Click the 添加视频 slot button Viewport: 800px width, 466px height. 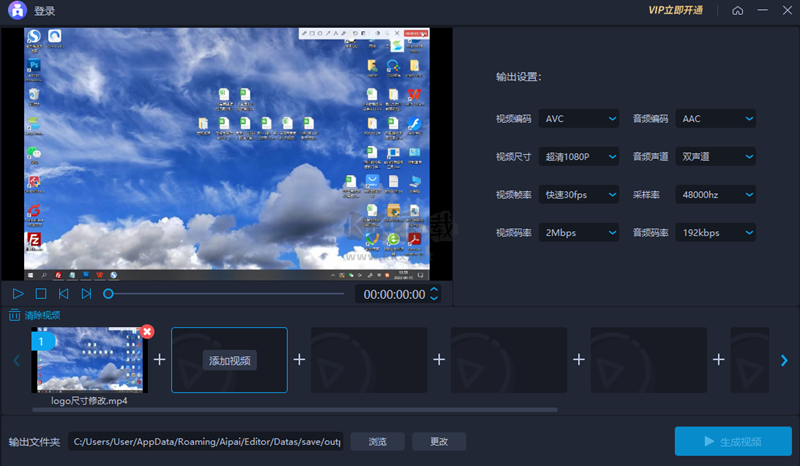[x=230, y=360]
